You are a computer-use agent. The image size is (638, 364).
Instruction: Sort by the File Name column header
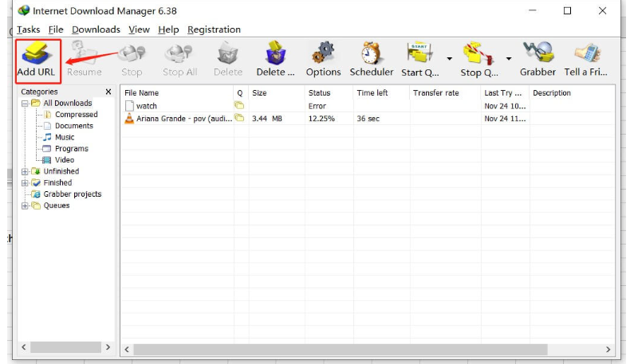(175, 93)
